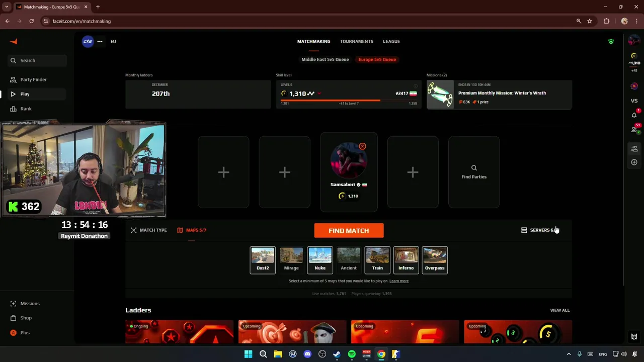Screen dimensions: 644x362
Task: Open friends list with 51 badge
Action: (x=634, y=129)
